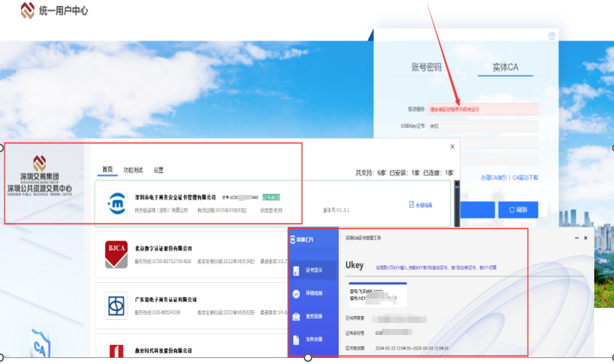Switch to the 实体CA login tab

[x=505, y=68]
